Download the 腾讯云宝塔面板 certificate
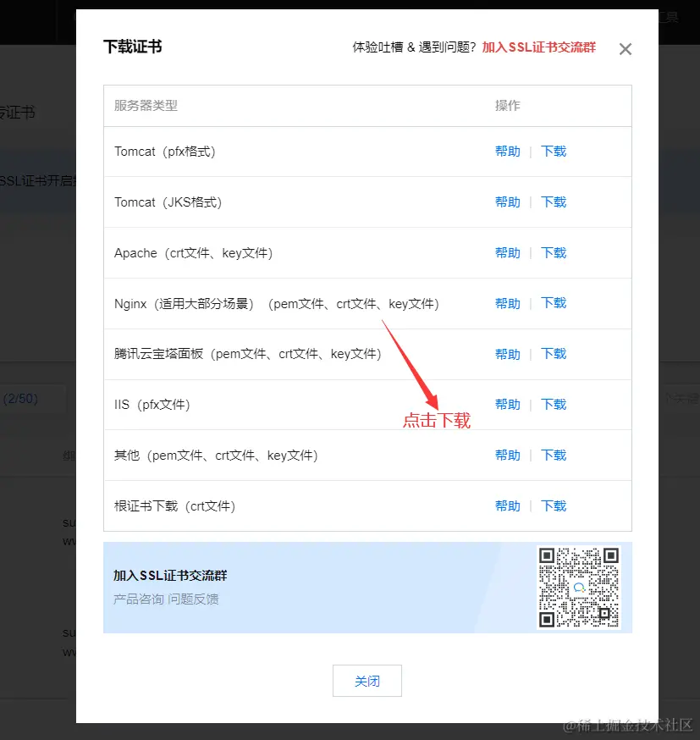 pos(554,354)
